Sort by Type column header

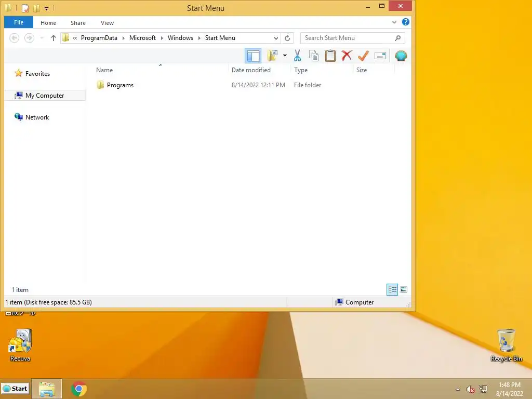[x=301, y=70]
